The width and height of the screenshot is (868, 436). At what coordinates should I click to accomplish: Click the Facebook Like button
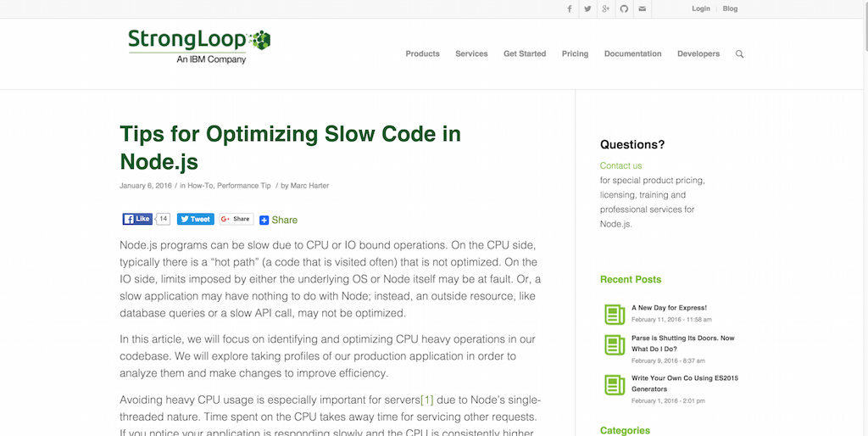[137, 219]
